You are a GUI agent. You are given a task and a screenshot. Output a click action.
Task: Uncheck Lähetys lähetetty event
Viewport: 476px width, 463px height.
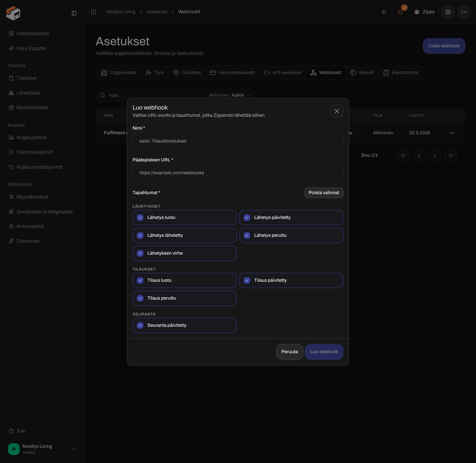point(184,235)
